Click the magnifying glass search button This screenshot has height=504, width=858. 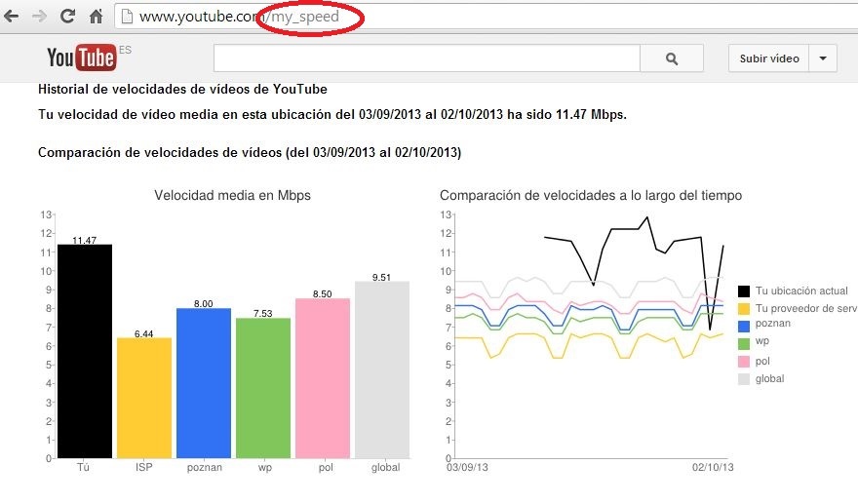672,58
